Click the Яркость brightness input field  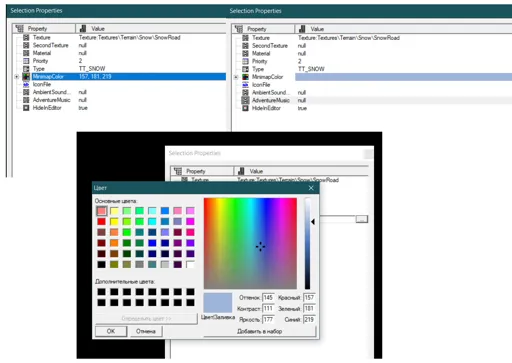pos(268,319)
